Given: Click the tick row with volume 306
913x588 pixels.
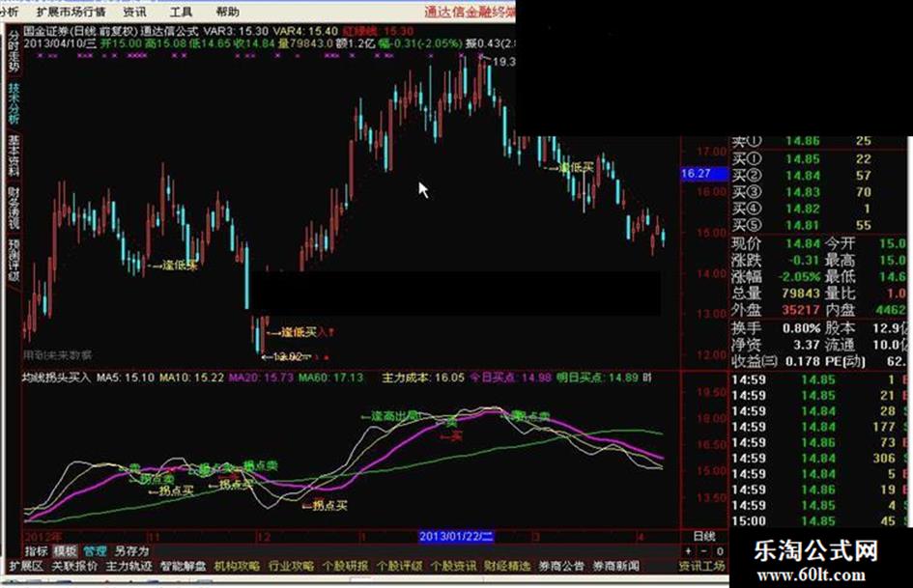Looking at the screenshot, I should 818,459.
